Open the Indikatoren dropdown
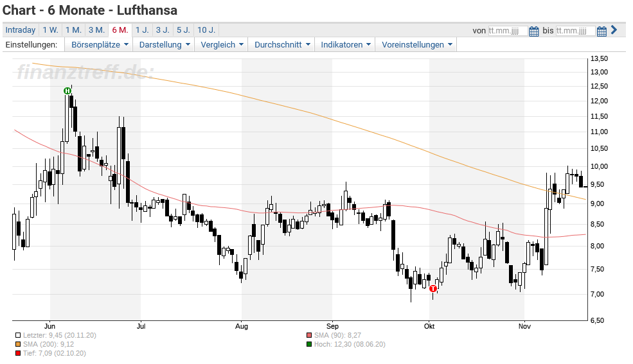Screen dimensions: 633x364 click(x=346, y=45)
